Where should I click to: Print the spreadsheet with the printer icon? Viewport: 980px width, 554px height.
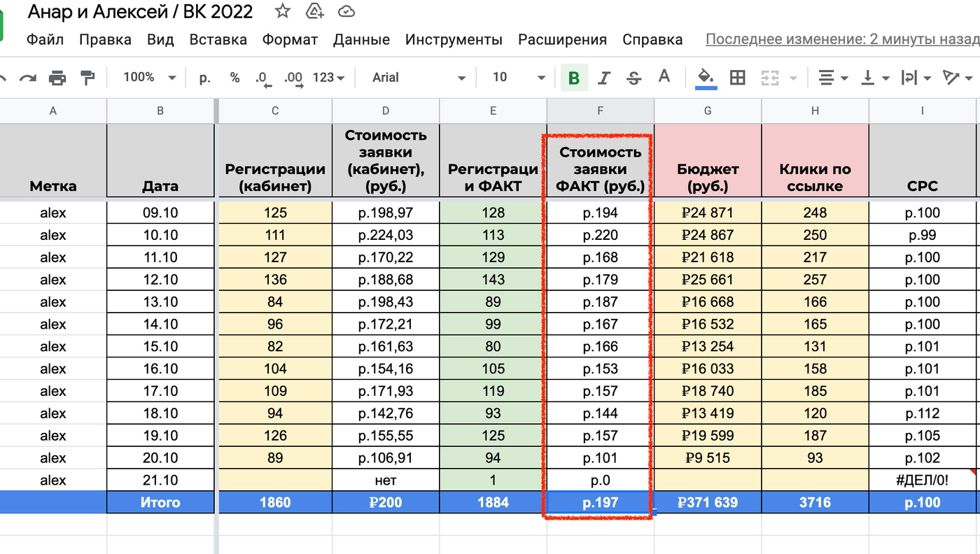tap(57, 78)
